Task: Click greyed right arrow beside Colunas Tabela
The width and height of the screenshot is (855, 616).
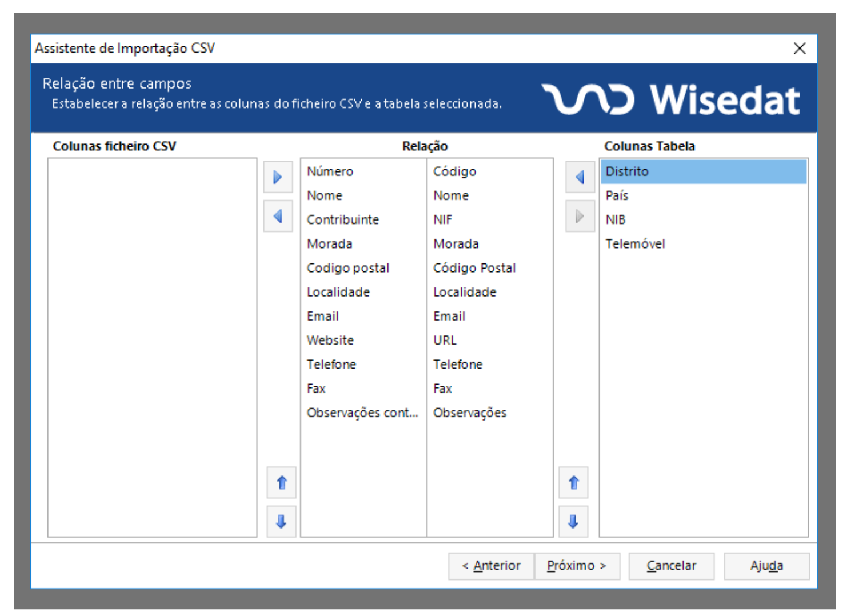Action: pos(580,217)
